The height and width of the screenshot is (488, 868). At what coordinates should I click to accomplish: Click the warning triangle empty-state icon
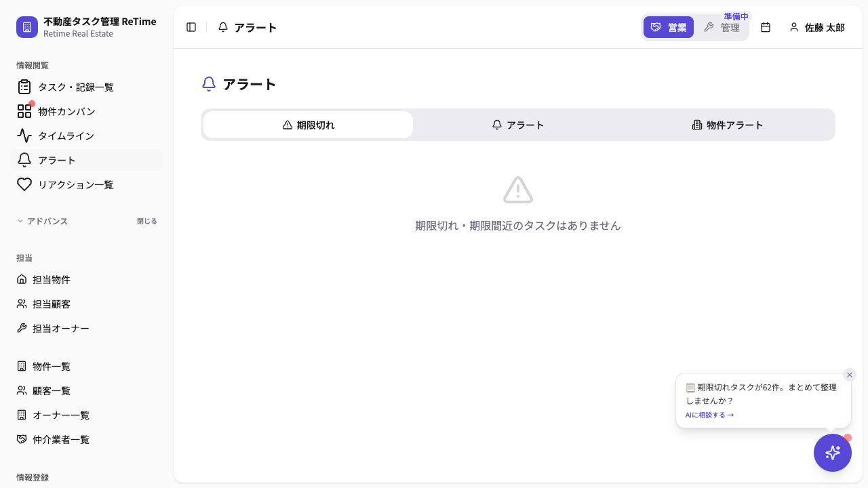tap(518, 190)
